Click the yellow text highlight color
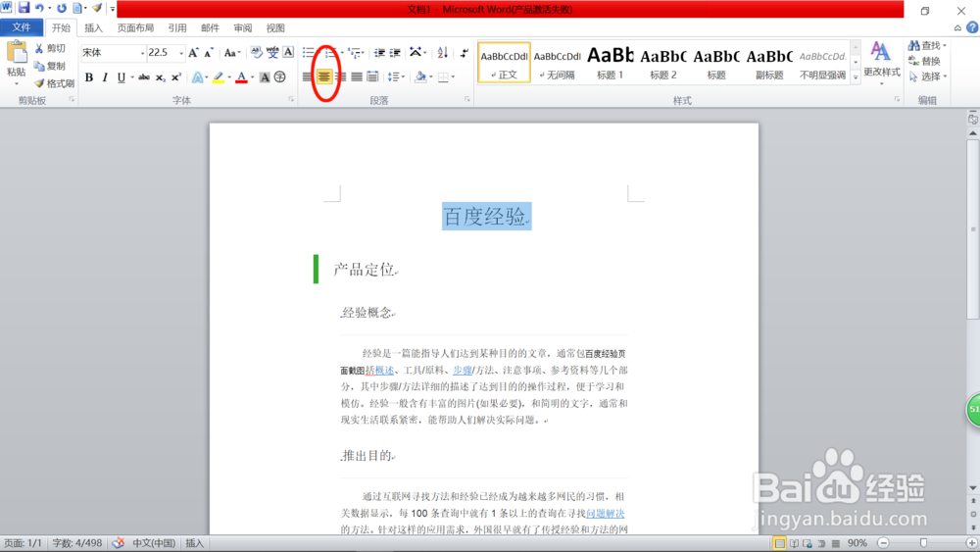Image resolution: width=980 pixels, height=552 pixels. coord(219,77)
